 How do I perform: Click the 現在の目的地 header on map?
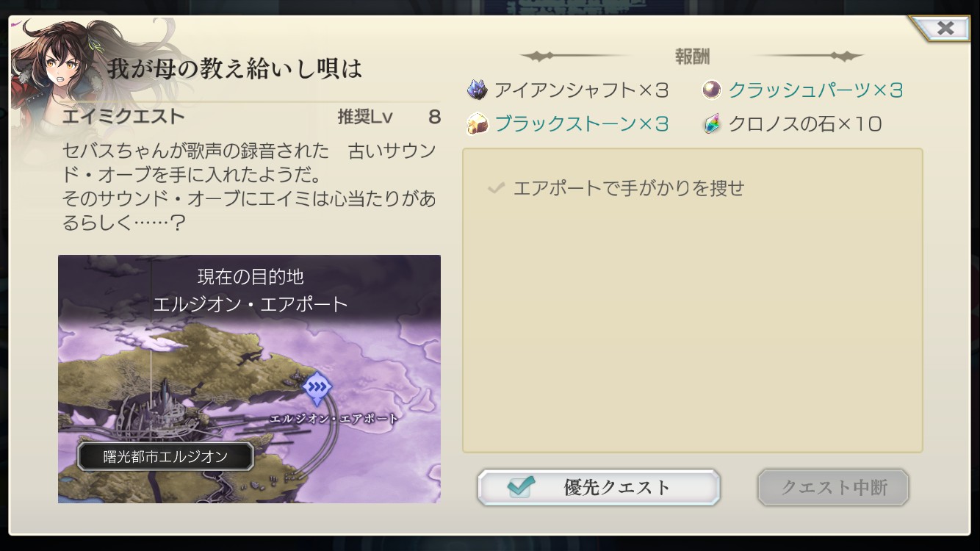[x=251, y=277]
